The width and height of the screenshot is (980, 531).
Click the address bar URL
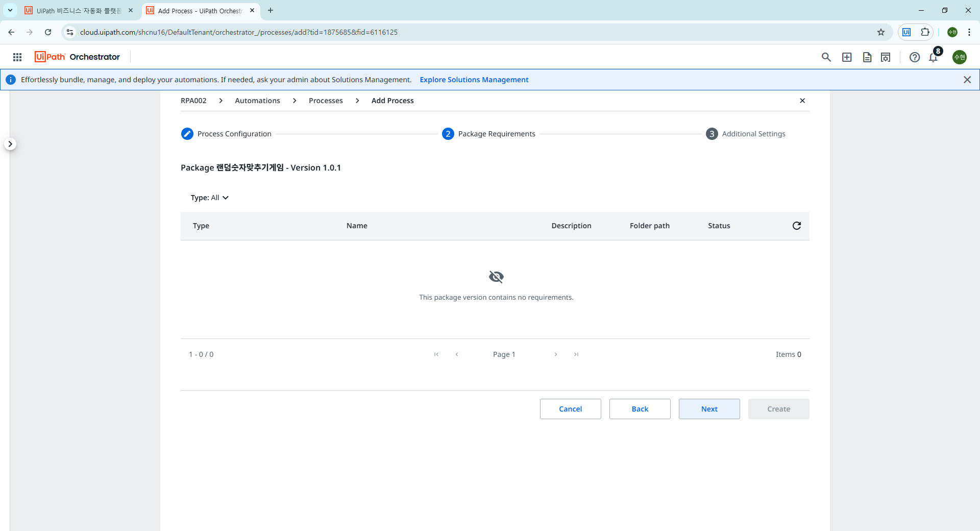click(x=239, y=32)
